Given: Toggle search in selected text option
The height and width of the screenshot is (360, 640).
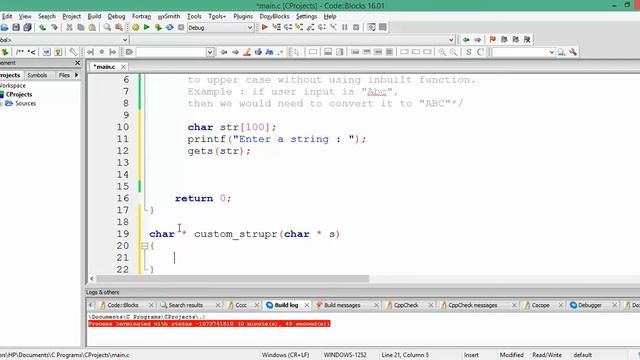Looking at the screenshot, I should tap(258, 52).
